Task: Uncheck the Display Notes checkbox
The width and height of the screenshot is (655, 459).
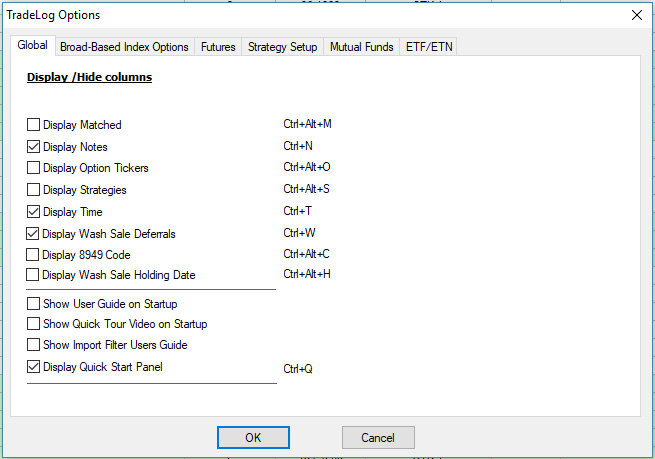Action: [33, 147]
